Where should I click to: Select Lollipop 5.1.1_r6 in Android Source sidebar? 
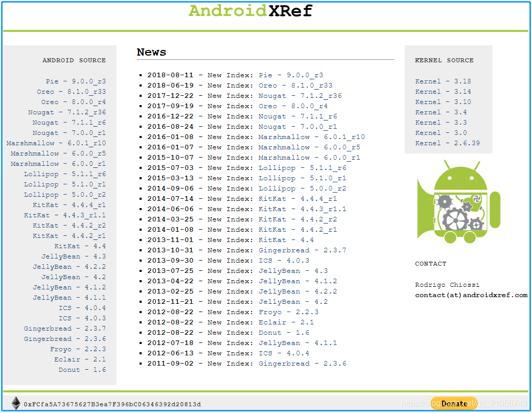[65, 174]
